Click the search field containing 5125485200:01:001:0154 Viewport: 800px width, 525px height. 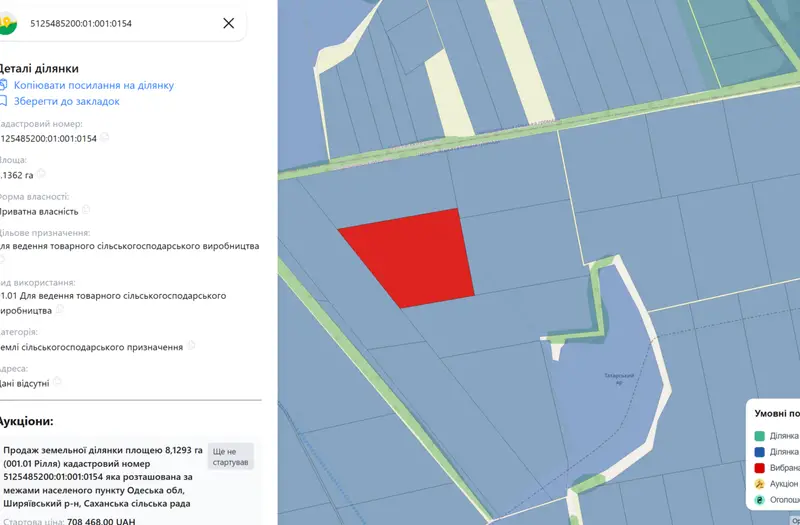click(122, 23)
